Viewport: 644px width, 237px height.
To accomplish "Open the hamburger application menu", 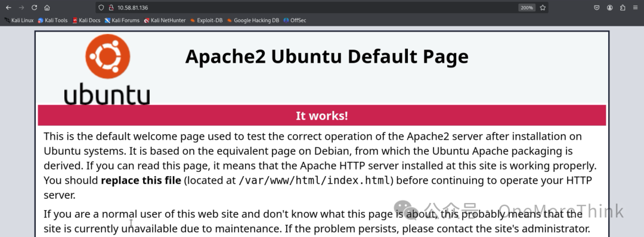I will coord(636,7).
